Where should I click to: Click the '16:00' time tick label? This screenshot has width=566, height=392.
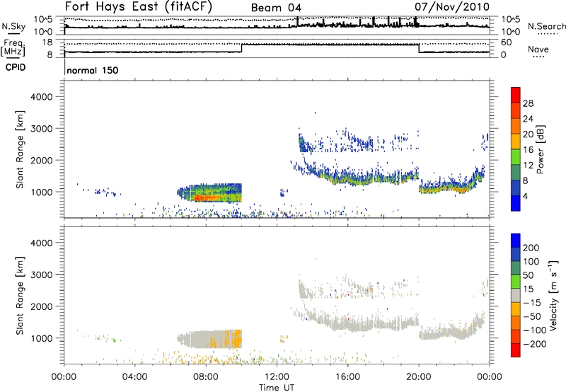pyautogui.click(x=347, y=377)
